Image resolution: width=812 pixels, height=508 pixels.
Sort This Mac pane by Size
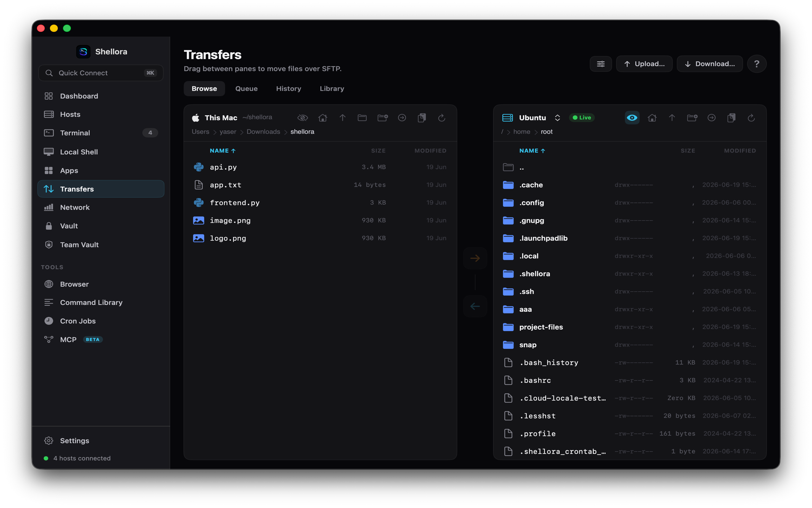point(378,151)
